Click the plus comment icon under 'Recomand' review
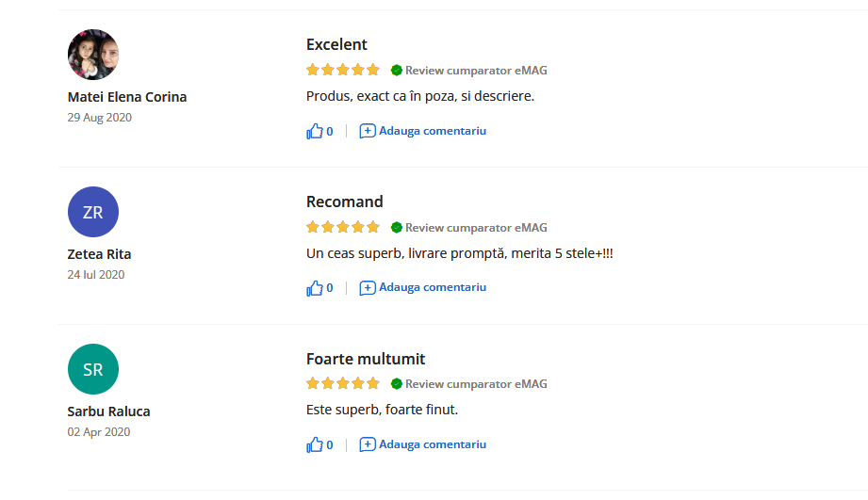868x500 pixels. [368, 288]
